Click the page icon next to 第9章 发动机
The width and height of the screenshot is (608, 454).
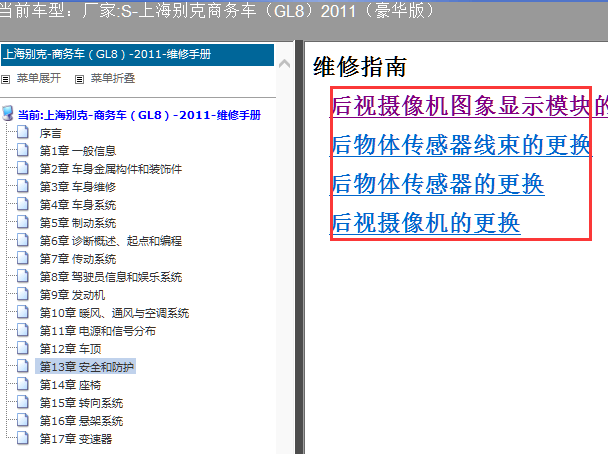pos(22,295)
